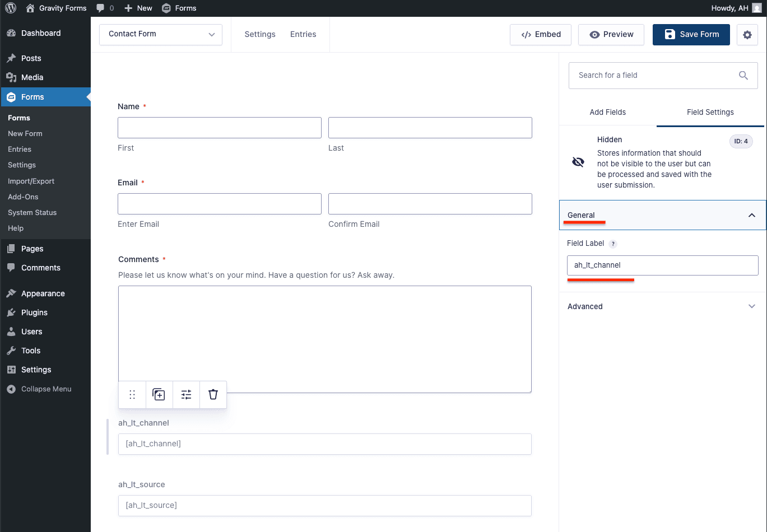Open field settings via sliders icon
The width and height of the screenshot is (767, 532).
point(187,395)
